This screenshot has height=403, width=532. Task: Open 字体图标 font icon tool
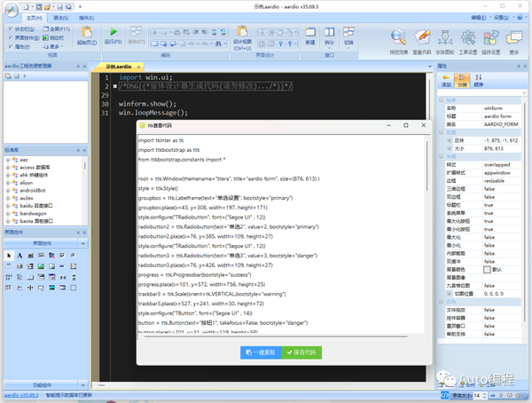click(x=445, y=37)
